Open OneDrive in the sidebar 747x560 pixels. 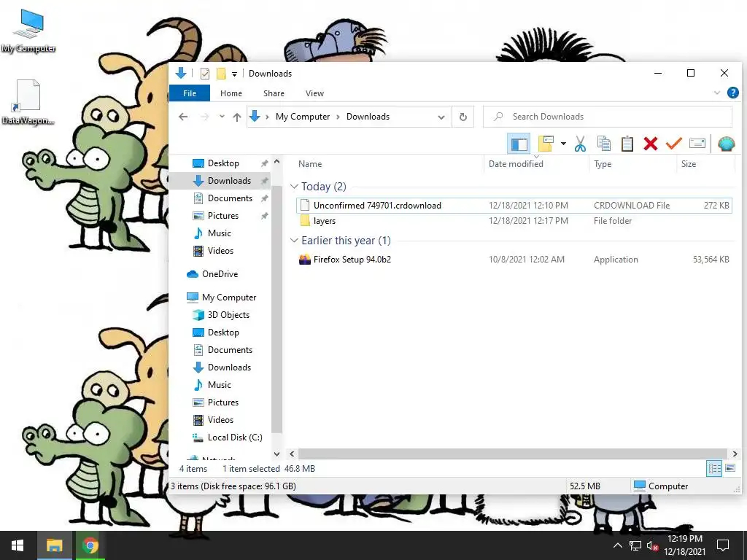[x=219, y=274]
